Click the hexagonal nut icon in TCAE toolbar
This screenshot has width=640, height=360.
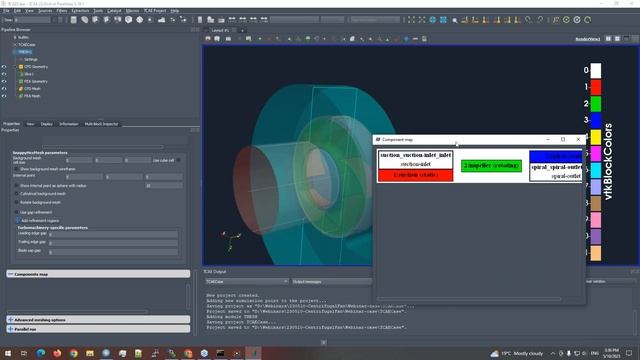tap(128, 20)
